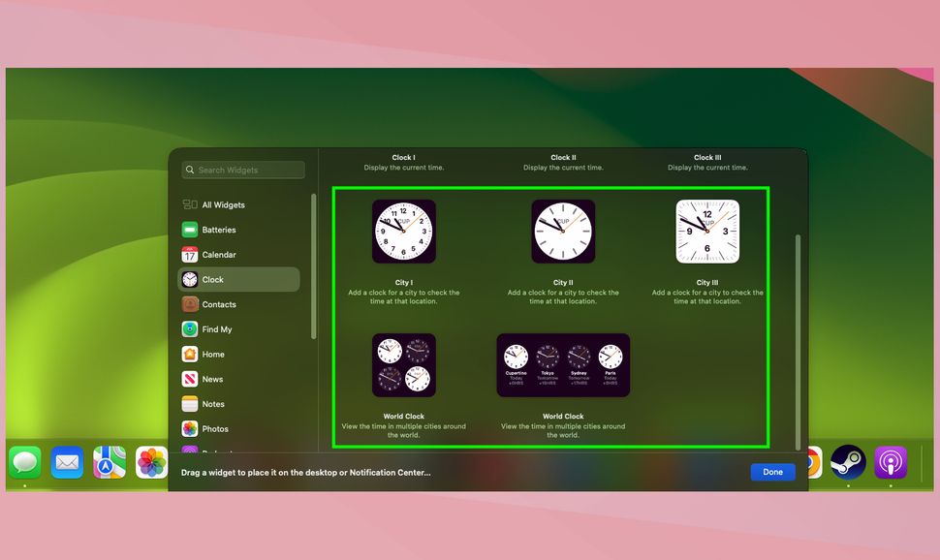Select the City III square clock widget
The width and height of the screenshot is (940, 560).
[707, 231]
